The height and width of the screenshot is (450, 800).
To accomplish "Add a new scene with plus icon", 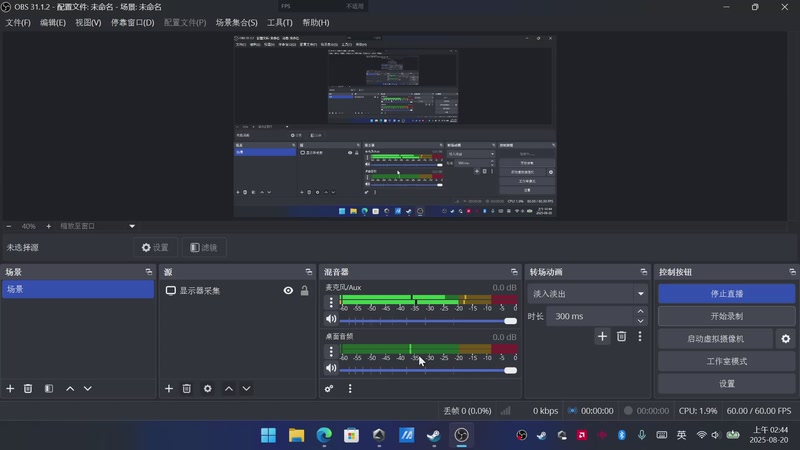I will tap(10, 389).
